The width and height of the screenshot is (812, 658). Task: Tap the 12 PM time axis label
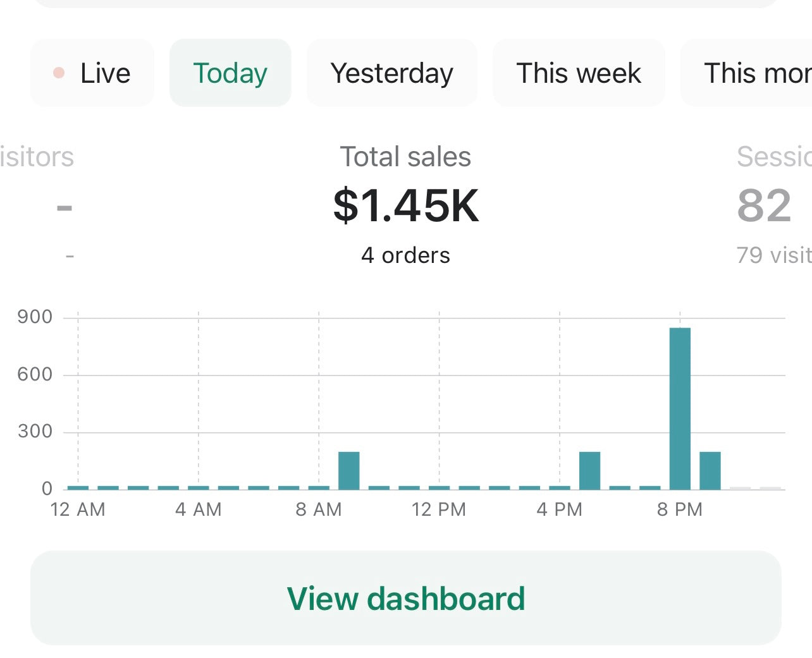pyautogui.click(x=438, y=509)
